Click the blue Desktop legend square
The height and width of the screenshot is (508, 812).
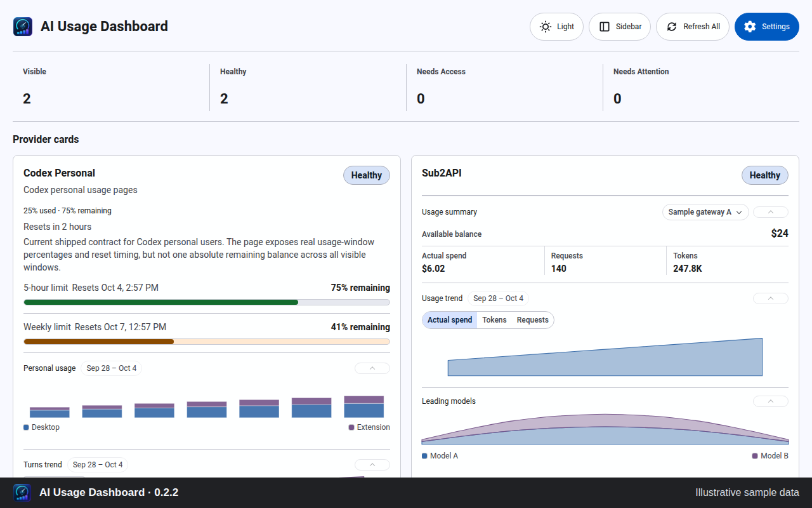[26, 427]
